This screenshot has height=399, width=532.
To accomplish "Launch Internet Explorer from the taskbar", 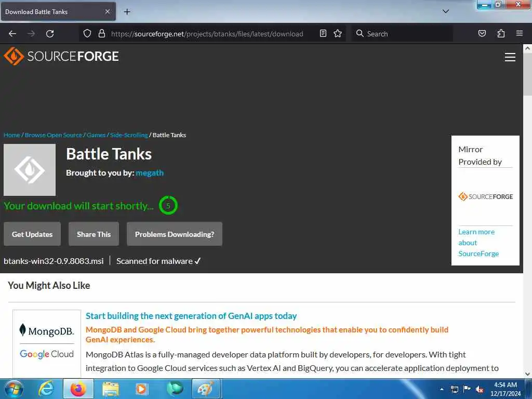I will [46, 389].
